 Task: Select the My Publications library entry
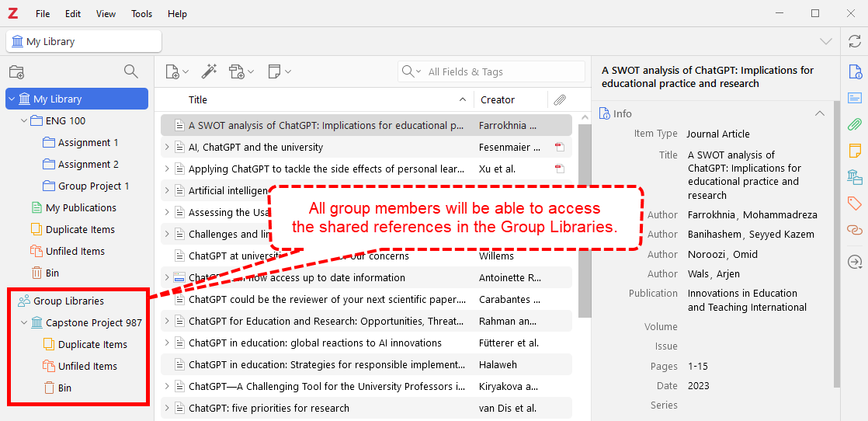81,208
